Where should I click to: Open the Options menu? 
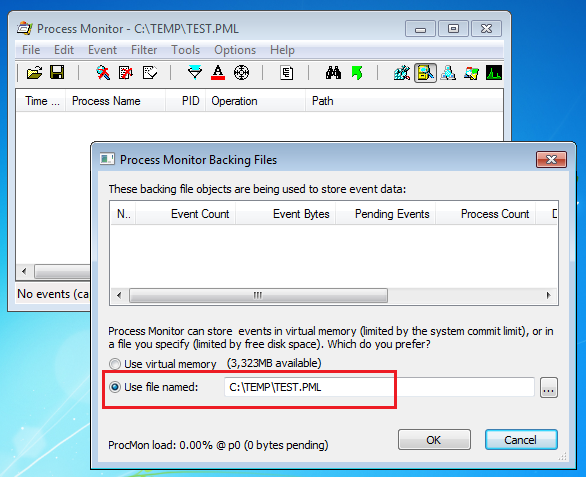(x=235, y=50)
